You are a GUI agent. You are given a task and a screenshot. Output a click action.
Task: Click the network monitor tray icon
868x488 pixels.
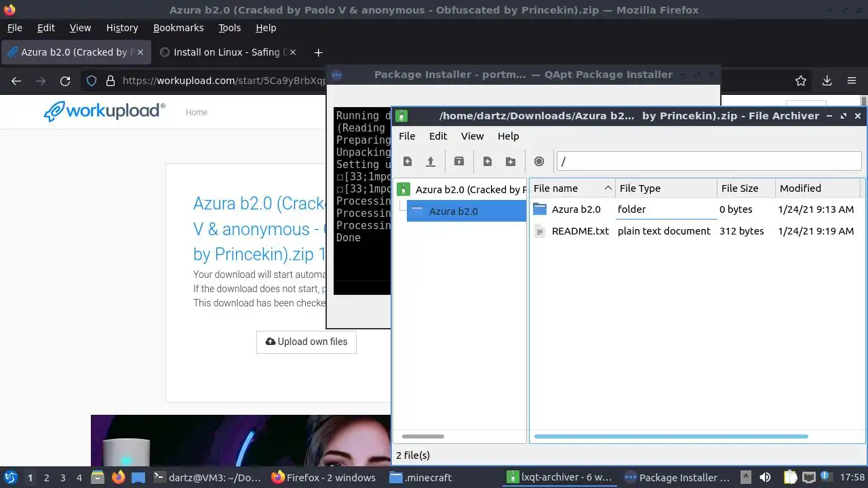click(x=809, y=477)
